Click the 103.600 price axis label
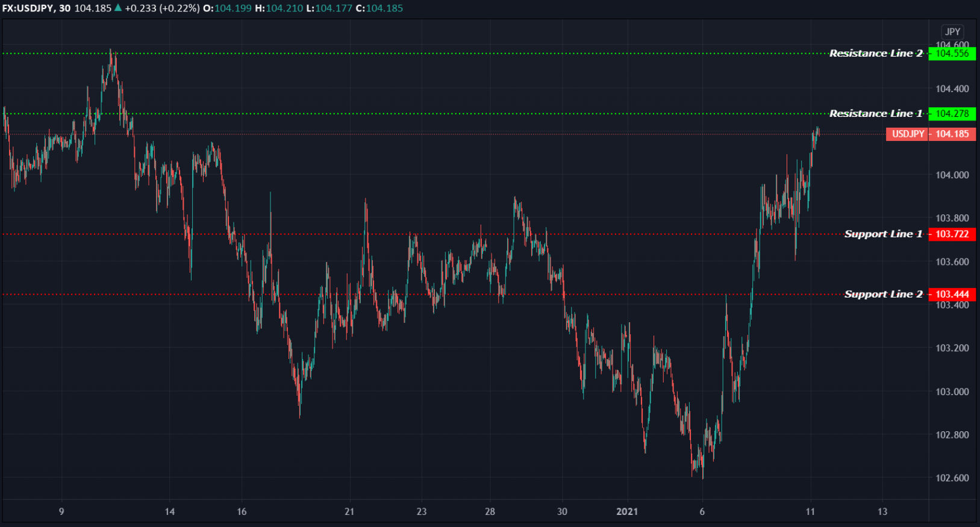The image size is (980, 527). pos(952,262)
